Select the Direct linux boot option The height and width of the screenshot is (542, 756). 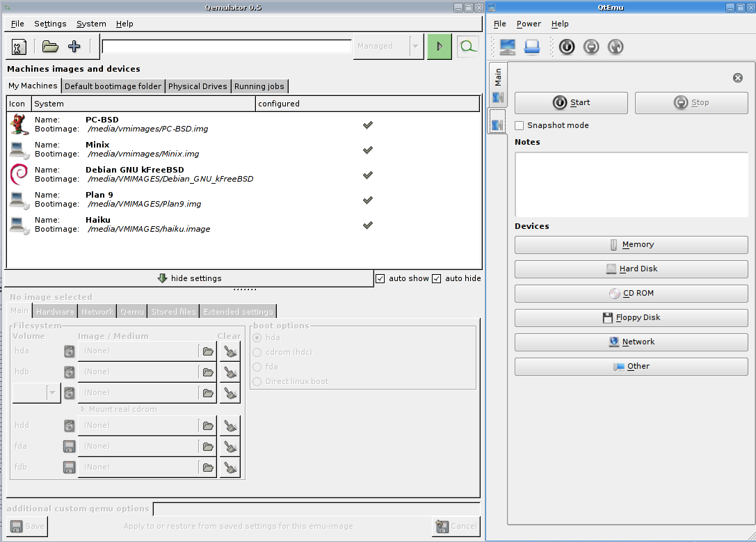tap(257, 381)
